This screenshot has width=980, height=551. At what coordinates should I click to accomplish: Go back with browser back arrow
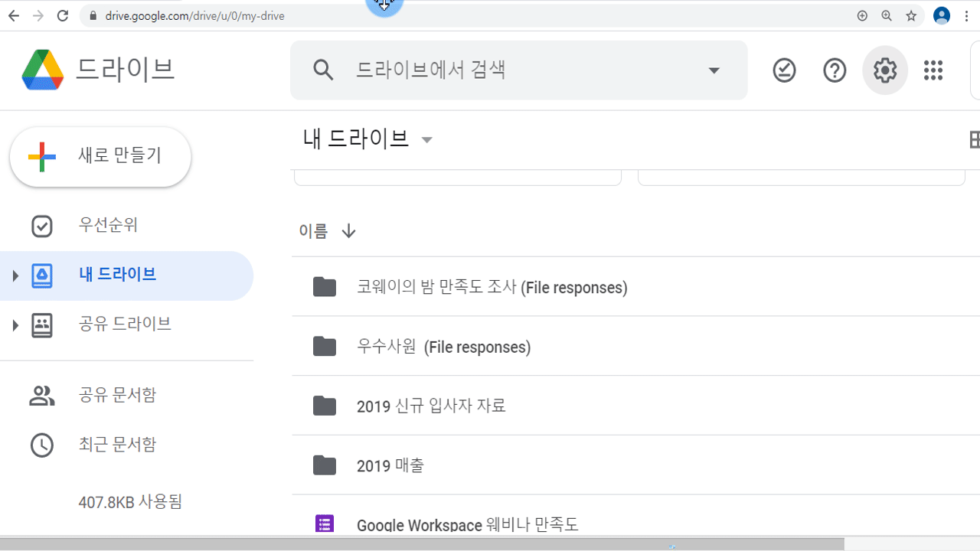13,15
